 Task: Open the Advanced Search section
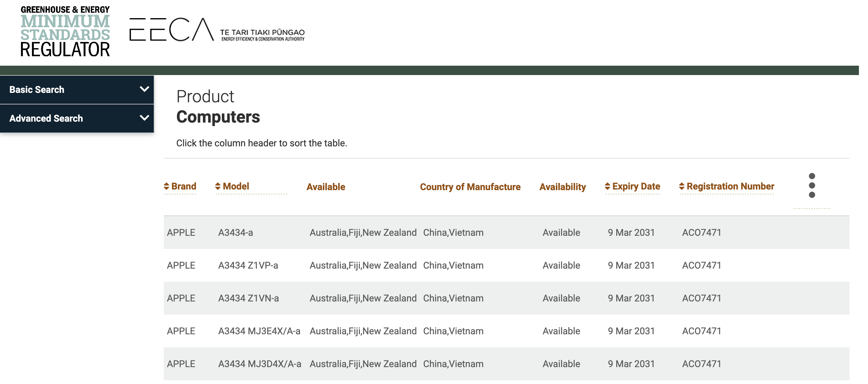(x=46, y=119)
